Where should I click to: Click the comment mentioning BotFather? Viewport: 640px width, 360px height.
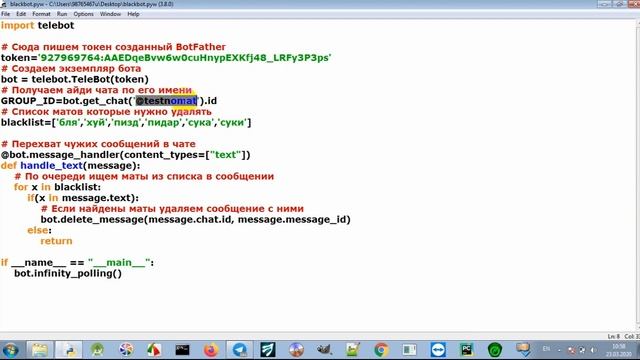[113, 47]
